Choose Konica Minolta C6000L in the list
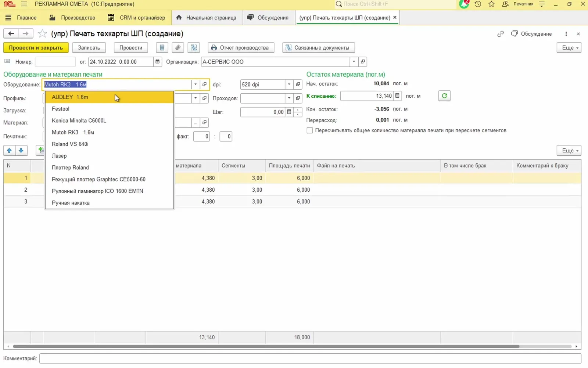 110,120
